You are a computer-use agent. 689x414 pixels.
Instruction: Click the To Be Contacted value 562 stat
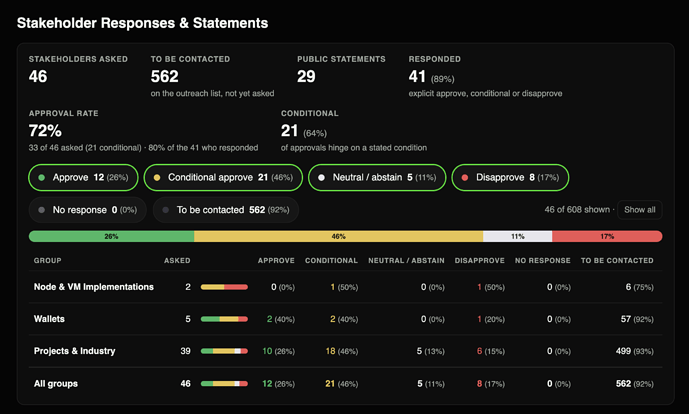coord(164,76)
